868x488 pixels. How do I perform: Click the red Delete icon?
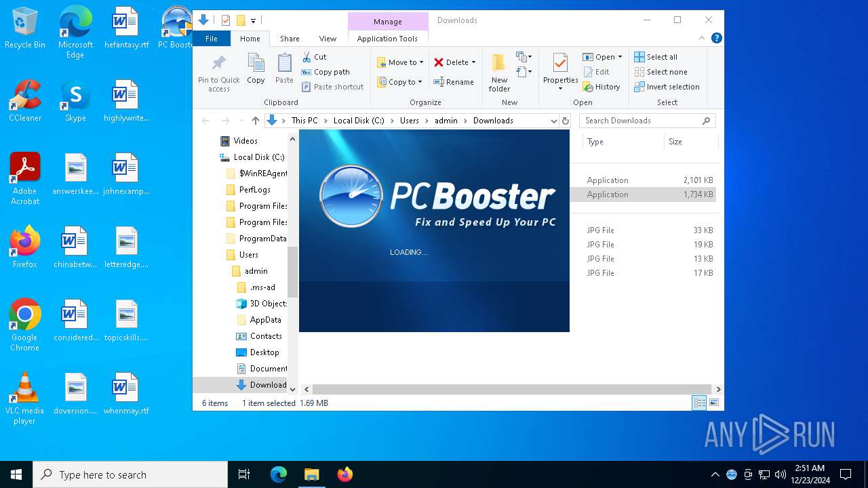439,62
